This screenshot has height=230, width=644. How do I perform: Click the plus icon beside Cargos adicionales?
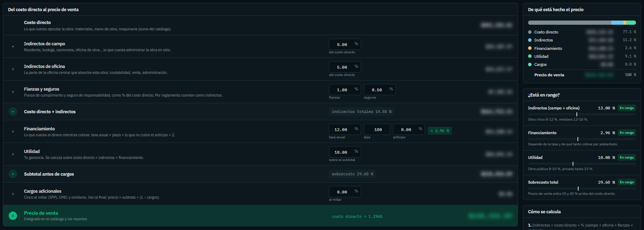pyautogui.click(x=13, y=194)
